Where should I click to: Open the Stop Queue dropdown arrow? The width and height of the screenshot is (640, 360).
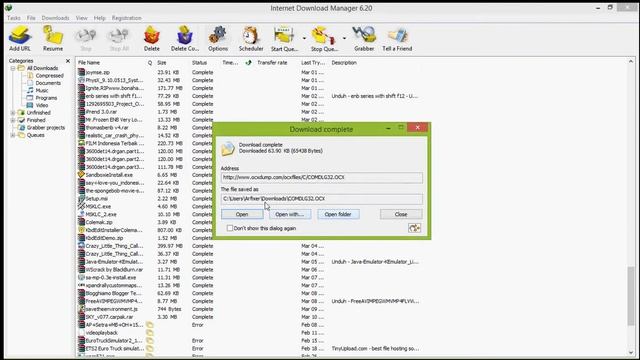[344, 38]
